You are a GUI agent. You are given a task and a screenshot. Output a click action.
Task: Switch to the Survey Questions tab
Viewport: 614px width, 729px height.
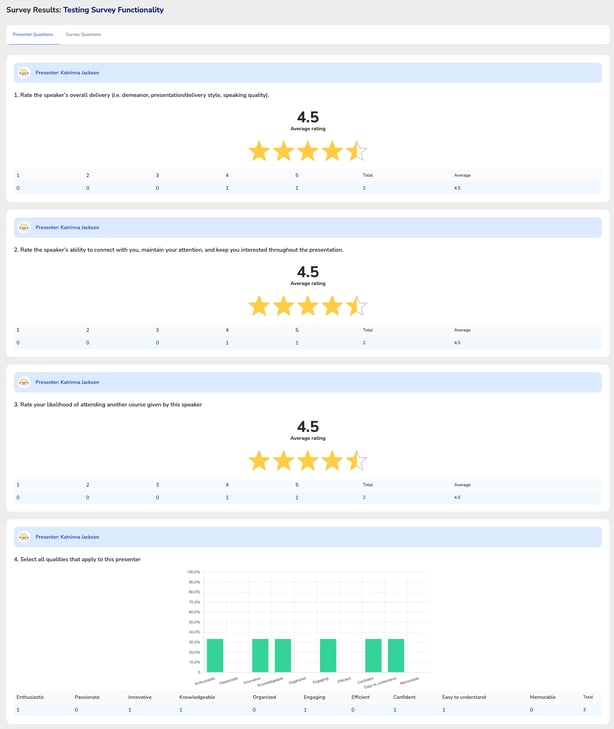83,34
